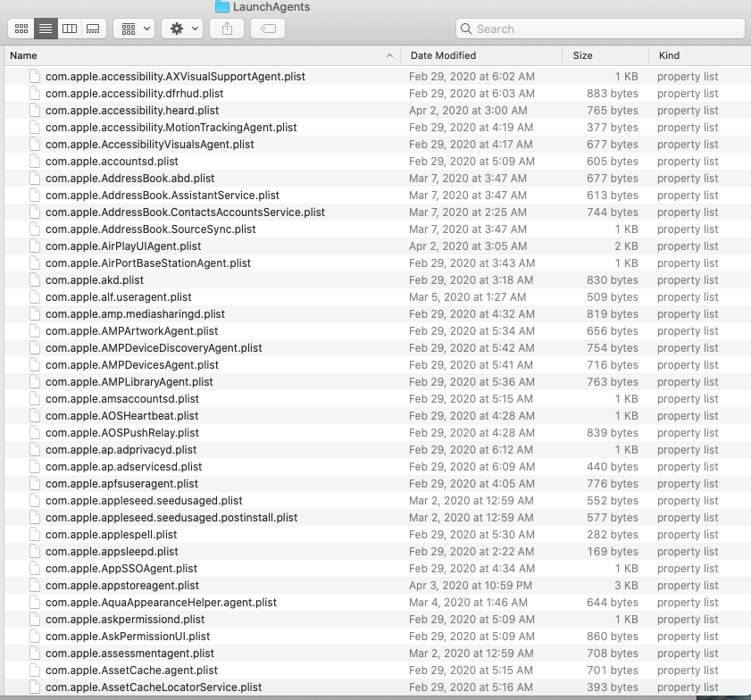Click the Mar 5, 2020 at 1:27 AM date
751x700 pixels.
coord(467,297)
